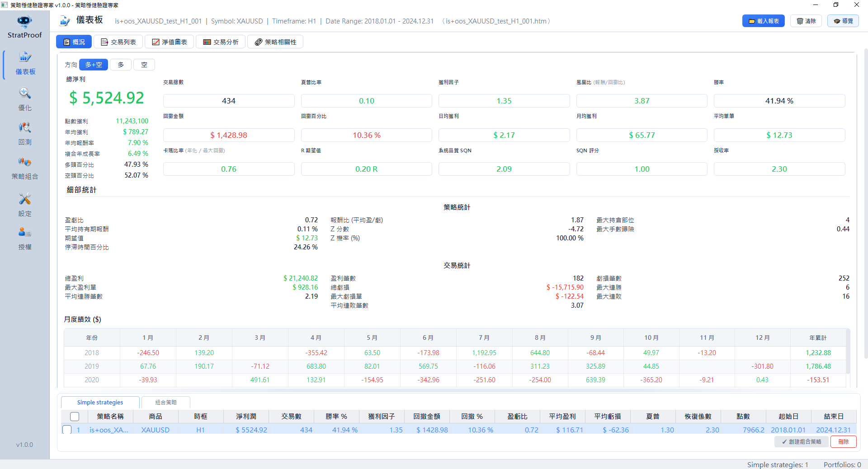
Task: Open the 回測 backtest sidebar icon
Action: (x=25, y=127)
